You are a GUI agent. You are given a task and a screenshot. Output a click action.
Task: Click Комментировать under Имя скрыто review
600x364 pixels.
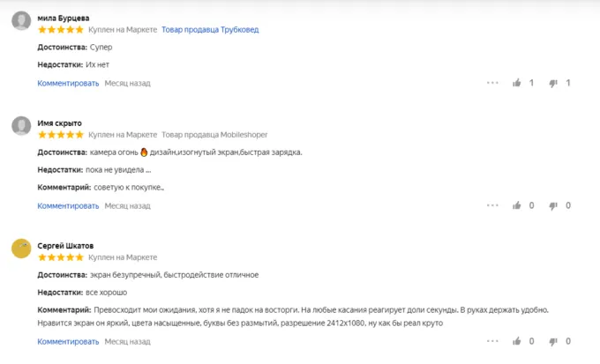pyautogui.click(x=68, y=205)
